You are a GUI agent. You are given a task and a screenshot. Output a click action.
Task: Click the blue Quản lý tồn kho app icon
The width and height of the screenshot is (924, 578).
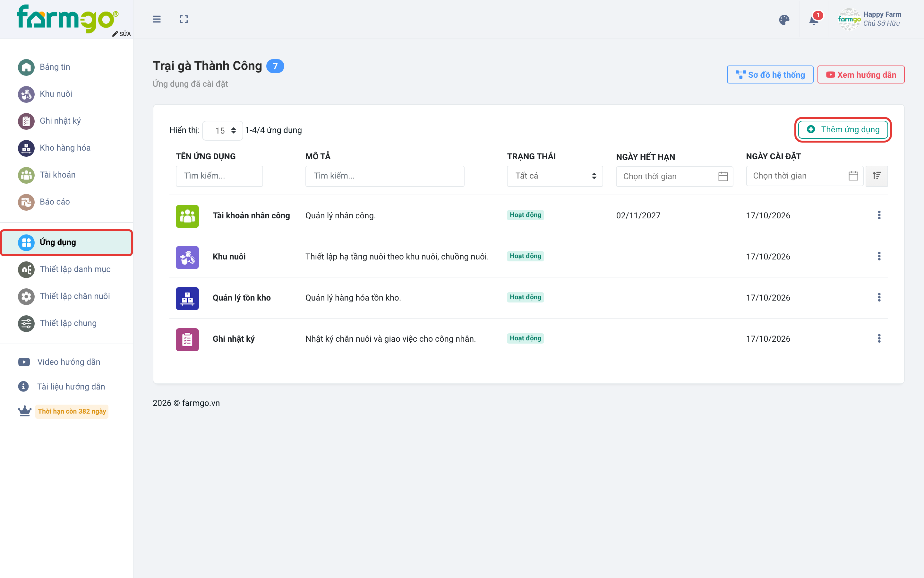[x=187, y=298]
